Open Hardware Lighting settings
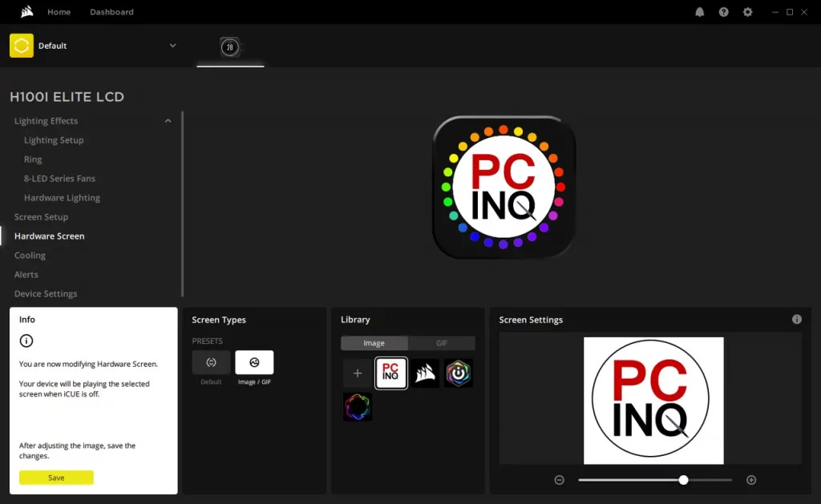Screen dimensions: 821x504 (x=62, y=198)
